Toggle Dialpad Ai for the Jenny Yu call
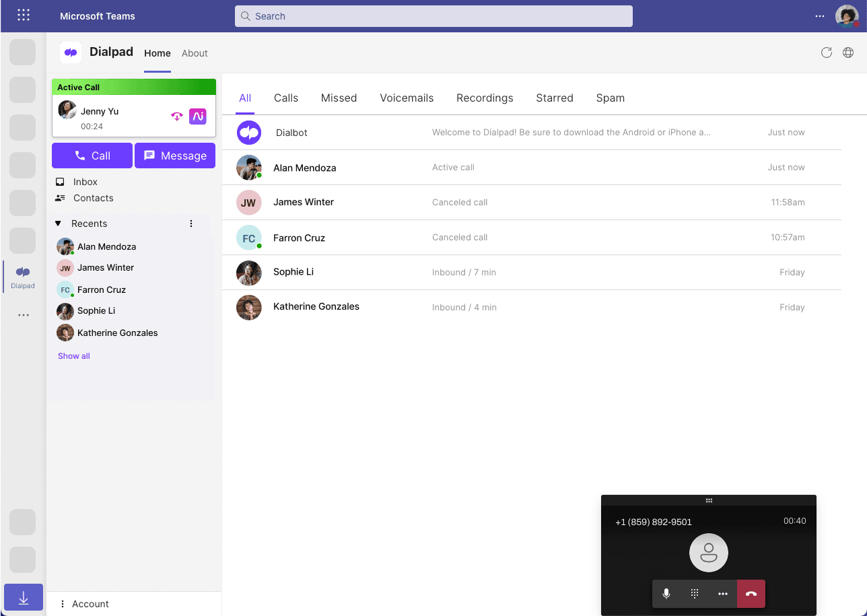 click(197, 116)
